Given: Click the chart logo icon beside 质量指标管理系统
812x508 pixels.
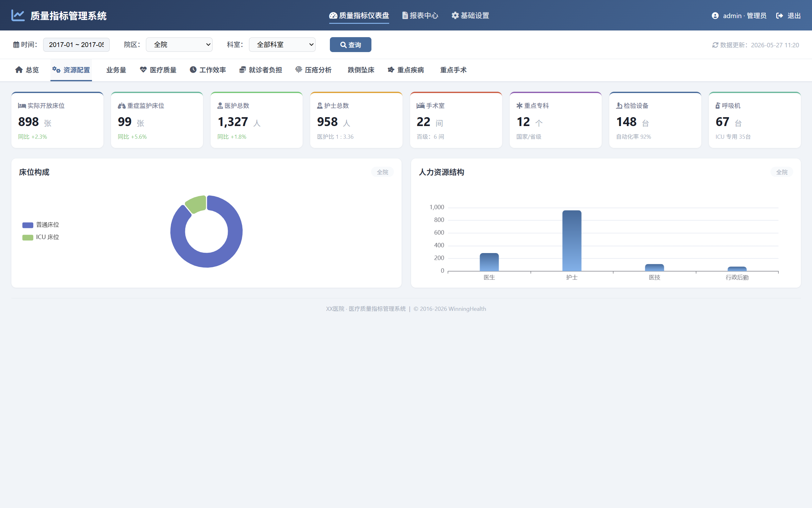Looking at the screenshot, I should pos(18,16).
